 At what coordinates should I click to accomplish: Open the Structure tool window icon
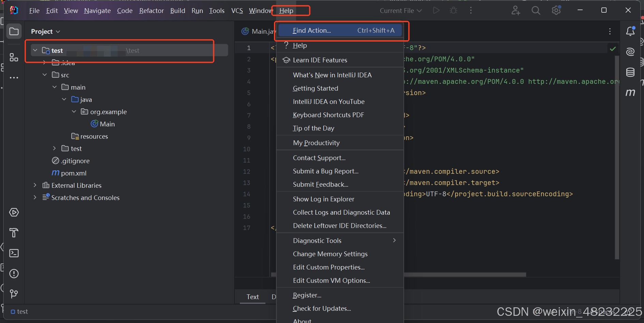[14, 57]
